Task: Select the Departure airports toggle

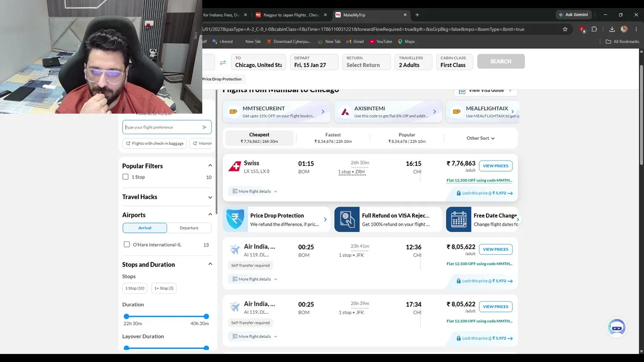Action: point(189,228)
